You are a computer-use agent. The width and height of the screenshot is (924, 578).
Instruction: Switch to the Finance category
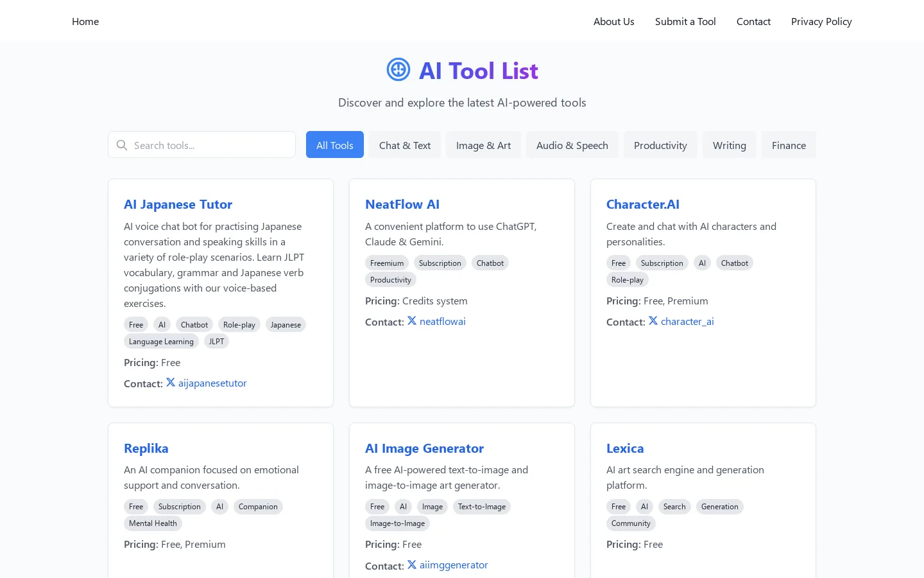click(789, 145)
